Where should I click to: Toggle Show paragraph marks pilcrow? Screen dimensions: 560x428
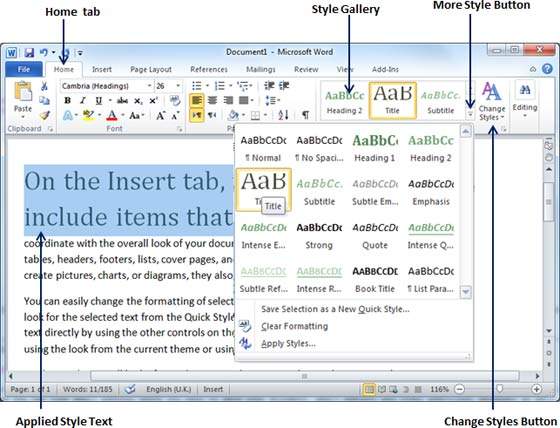click(x=305, y=115)
